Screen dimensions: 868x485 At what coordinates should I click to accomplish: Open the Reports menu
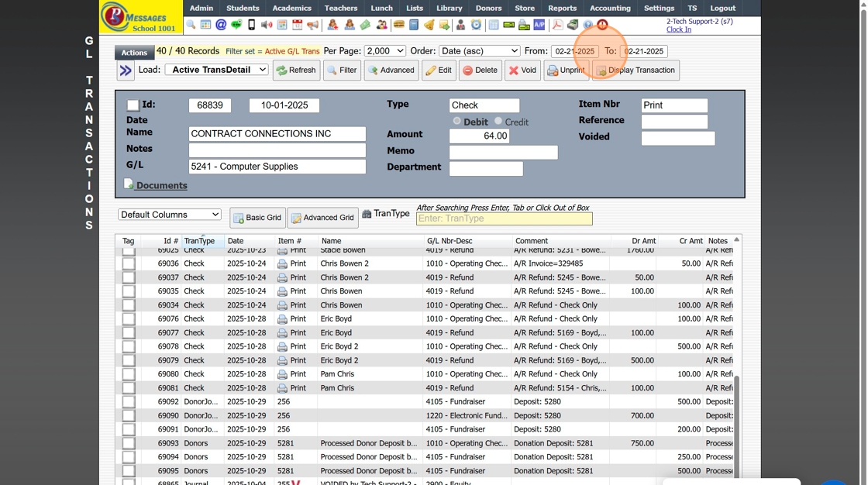point(562,8)
